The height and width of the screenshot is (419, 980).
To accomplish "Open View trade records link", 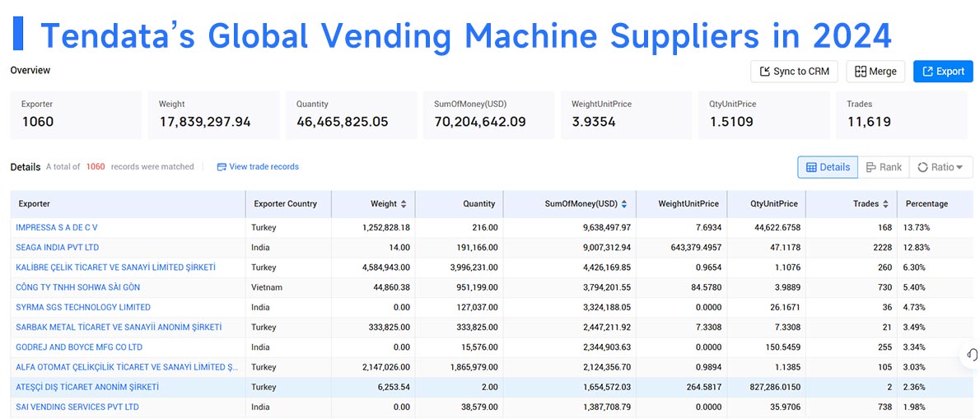I will coord(258,167).
